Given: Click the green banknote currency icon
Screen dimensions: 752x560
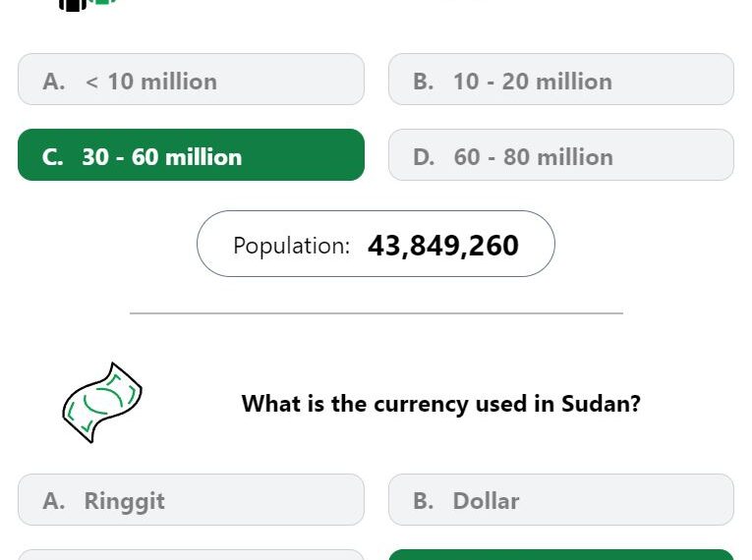Looking at the screenshot, I should (102, 403).
